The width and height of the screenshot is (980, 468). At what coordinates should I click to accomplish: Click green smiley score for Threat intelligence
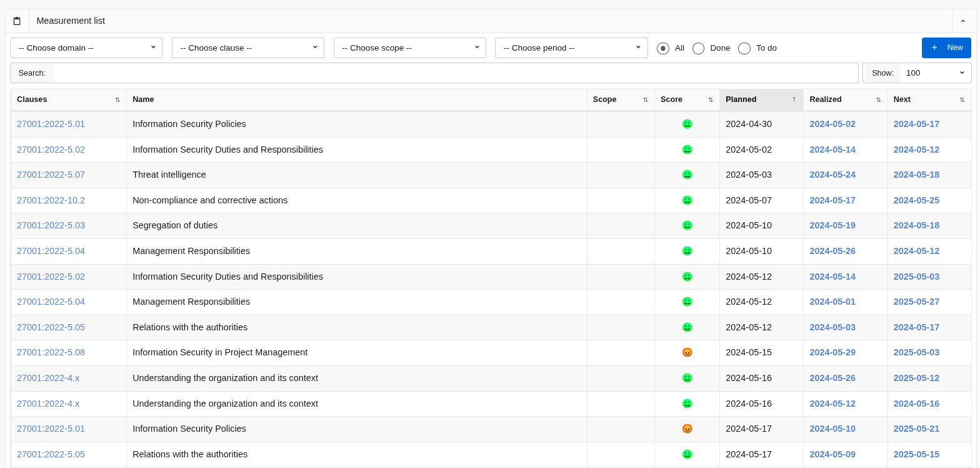click(687, 175)
